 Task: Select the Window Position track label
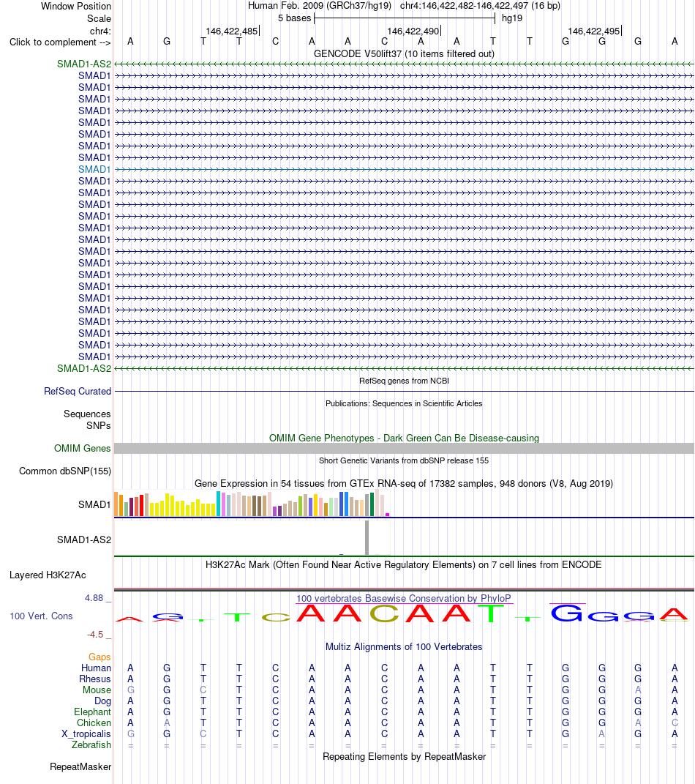pos(76,7)
